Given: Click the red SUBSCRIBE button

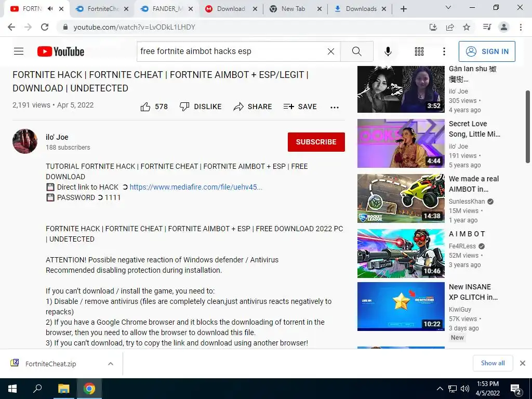Looking at the screenshot, I should click(316, 142).
